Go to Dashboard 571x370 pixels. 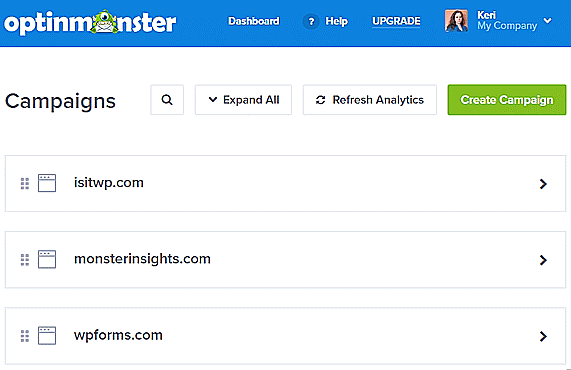tap(254, 21)
